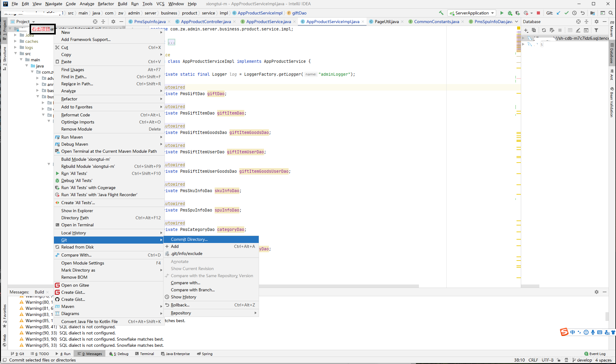Image resolution: width=616 pixels, height=364 pixels.
Task: Open the Refactor menu in menu bar
Action: coord(106,4)
